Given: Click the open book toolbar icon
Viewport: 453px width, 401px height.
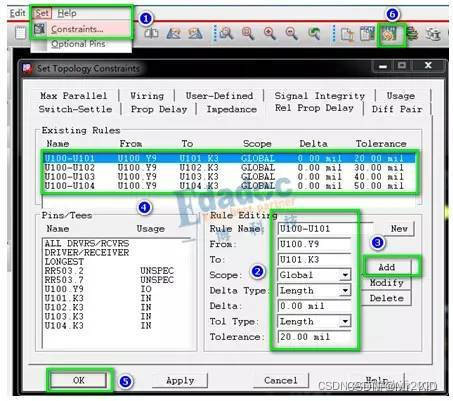Looking at the screenshot, I should pyautogui.click(x=152, y=33).
